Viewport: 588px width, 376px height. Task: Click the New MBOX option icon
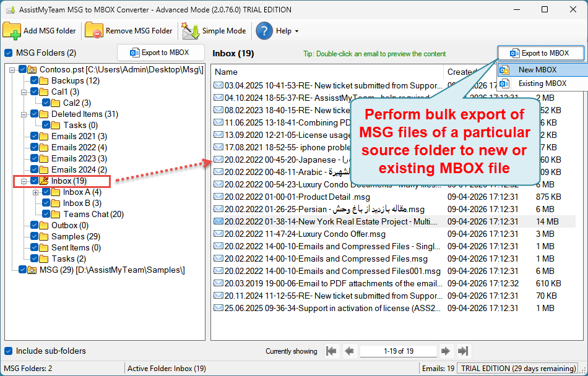coord(505,70)
